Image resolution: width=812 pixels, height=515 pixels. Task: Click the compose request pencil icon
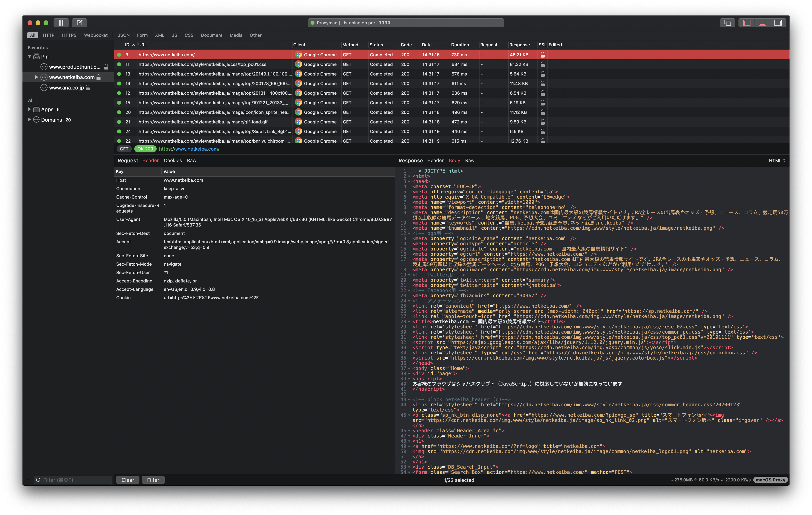tap(80, 23)
